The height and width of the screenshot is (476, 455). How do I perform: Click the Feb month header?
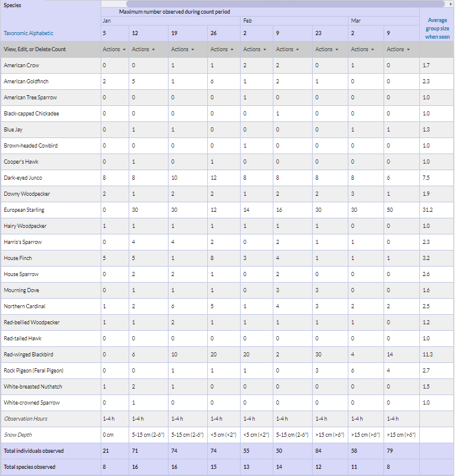tap(247, 21)
